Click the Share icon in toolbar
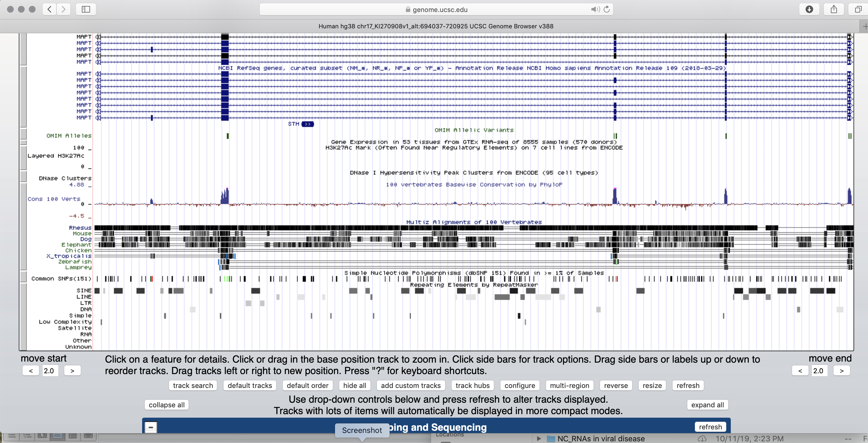The width and height of the screenshot is (868, 443). [834, 9]
